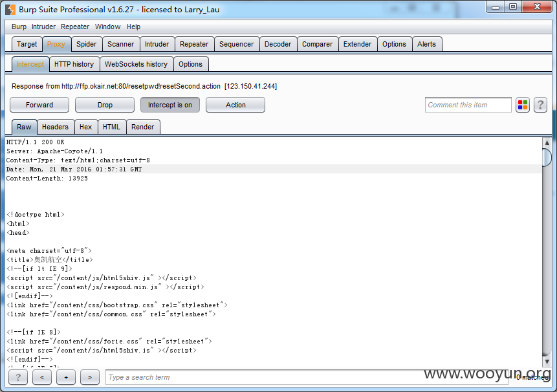This screenshot has height=392, width=557.
Task: Switch to the Extender tab
Action: (357, 44)
